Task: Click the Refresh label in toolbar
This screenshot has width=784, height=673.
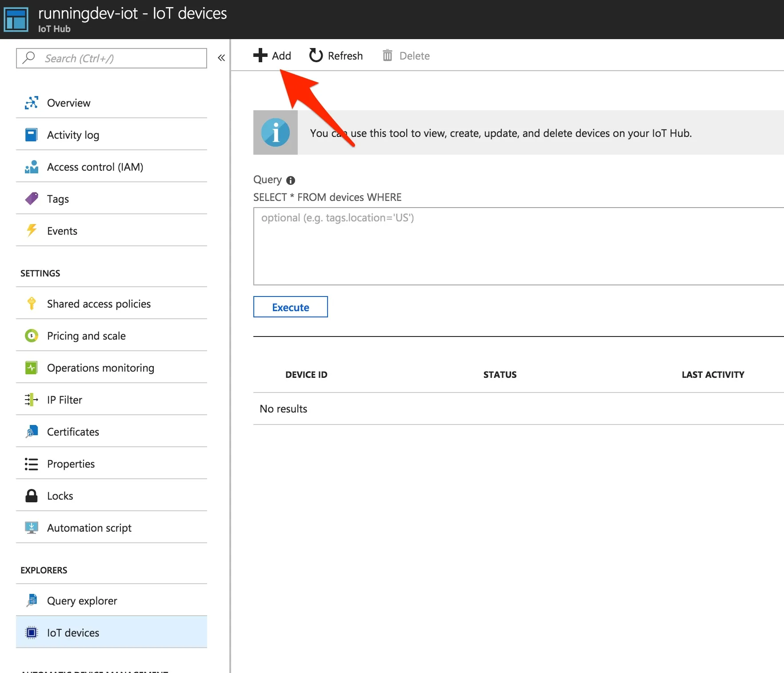Action: coord(345,56)
